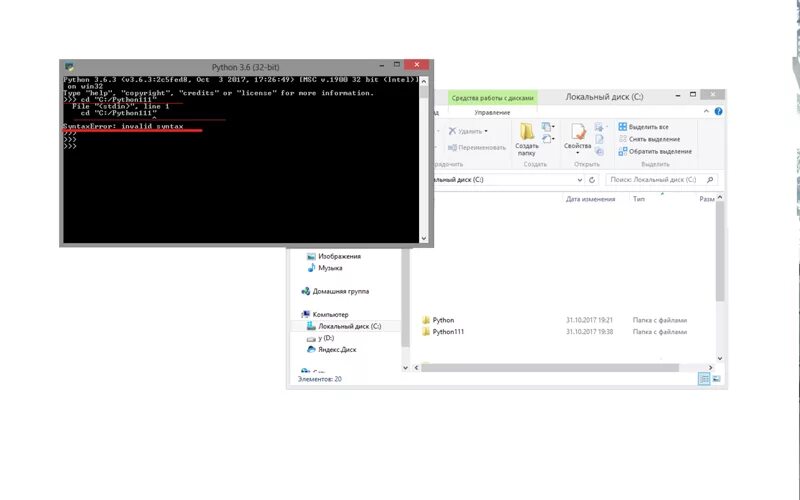Click the navigation pane scroll-down arrow

[406, 367]
